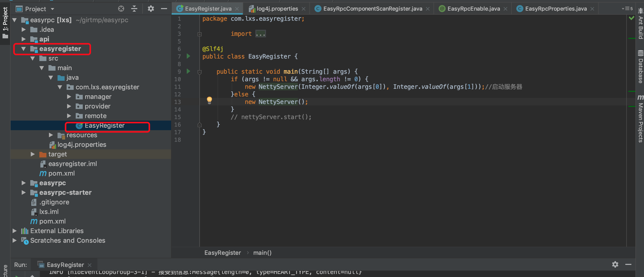Click the locate current file crosshair icon
The image size is (644, 277).
pos(121,9)
